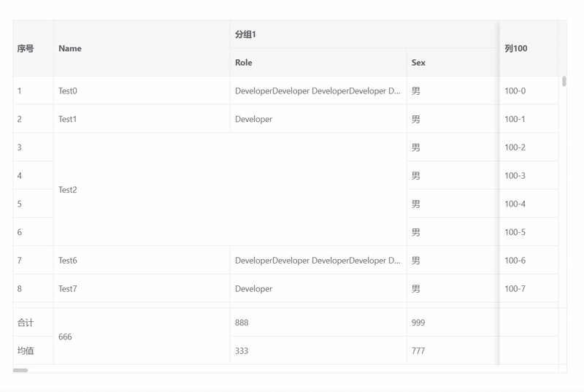
Task: Select the Test0 name cell
Action: 142,91
